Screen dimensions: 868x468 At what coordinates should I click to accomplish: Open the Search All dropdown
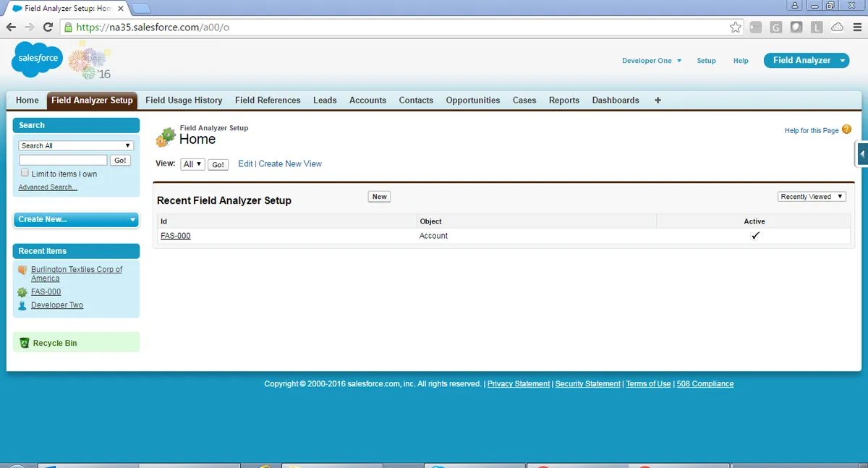(x=76, y=145)
